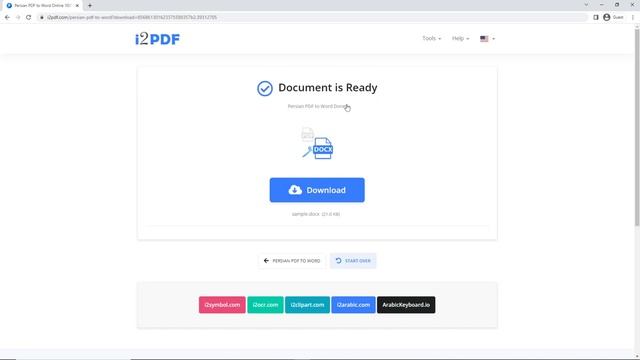Open a new browser tab
This screenshot has height=360, width=640.
pos(90,6)
